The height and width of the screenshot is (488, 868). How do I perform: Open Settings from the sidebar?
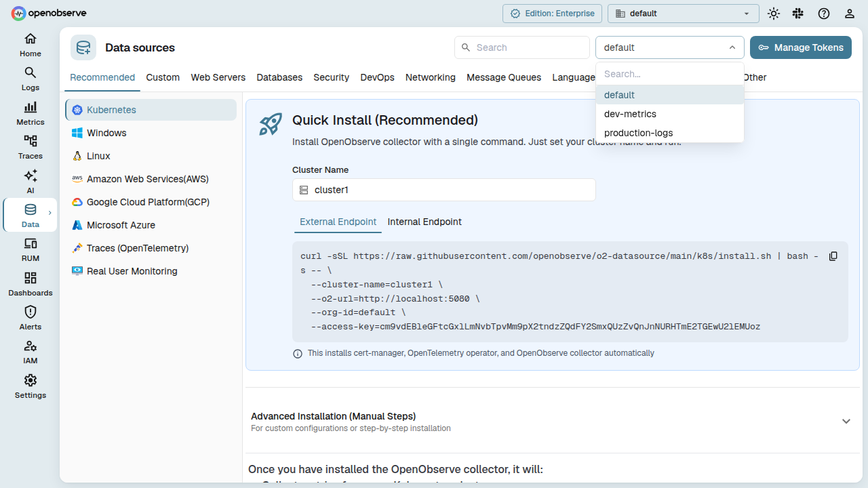coord(31,386)
